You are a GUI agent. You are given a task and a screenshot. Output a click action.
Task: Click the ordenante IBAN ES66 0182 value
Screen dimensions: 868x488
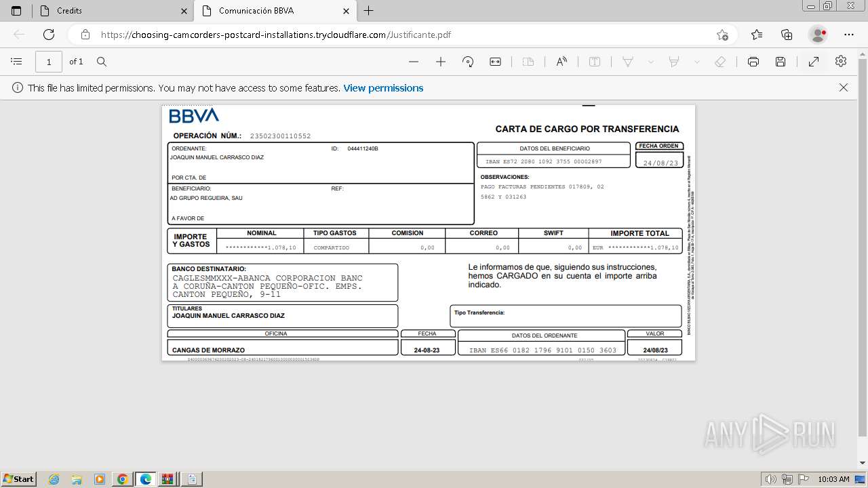pyautogui.click(x=543, y=350)
